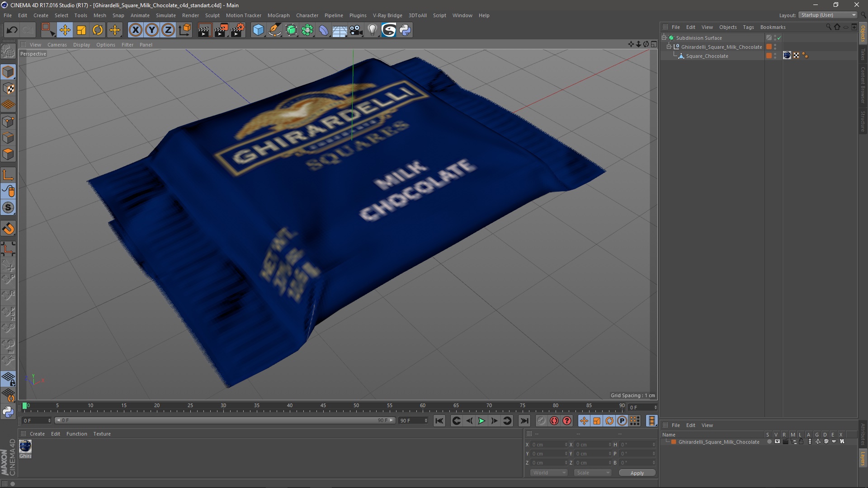Open viewport Cameras menu
Viewport: 868px width, 488px height.
click(x=57, y=45)
